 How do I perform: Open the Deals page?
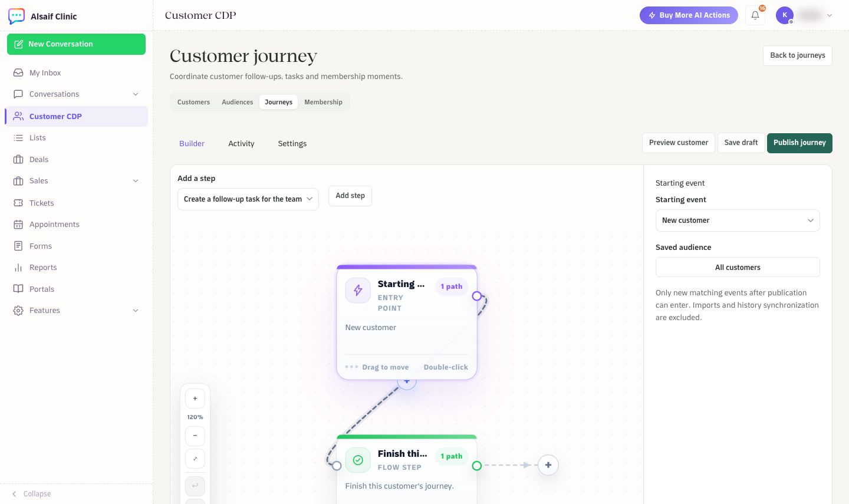[76, 159]
